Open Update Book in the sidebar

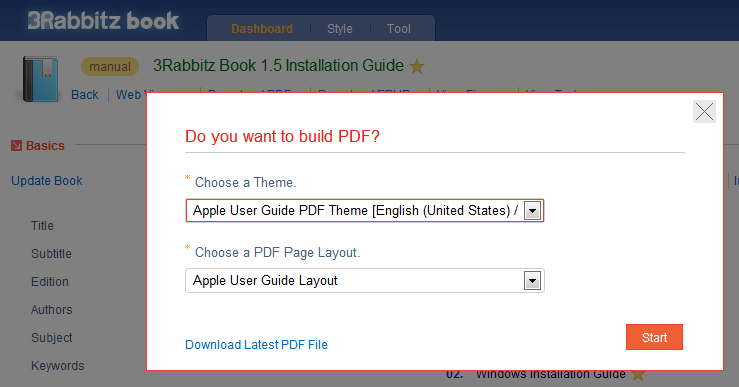click(47, 181)
